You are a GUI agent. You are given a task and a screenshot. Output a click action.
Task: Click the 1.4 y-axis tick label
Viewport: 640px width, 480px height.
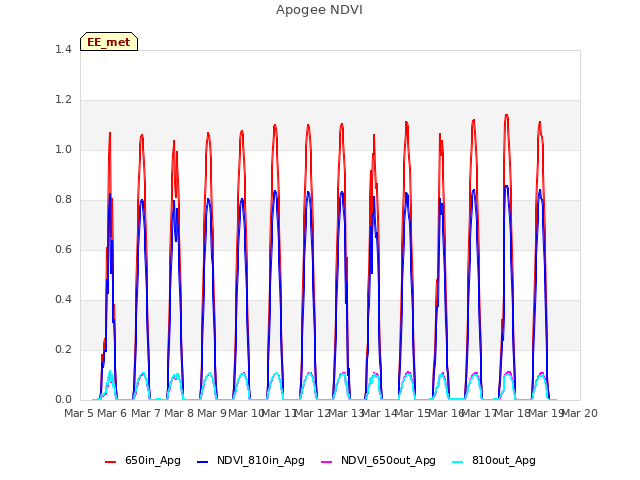63,49
